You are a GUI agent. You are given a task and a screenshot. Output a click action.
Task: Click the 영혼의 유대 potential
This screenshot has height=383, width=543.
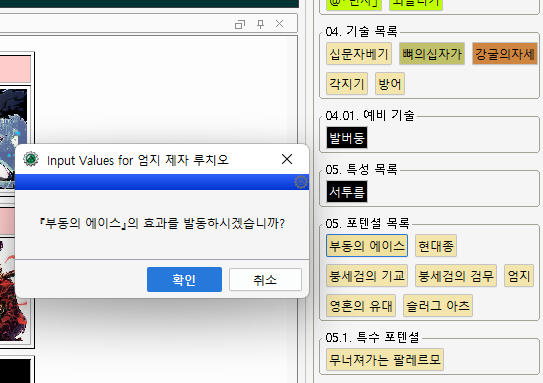pyautogui.click(x=361, y=306)
